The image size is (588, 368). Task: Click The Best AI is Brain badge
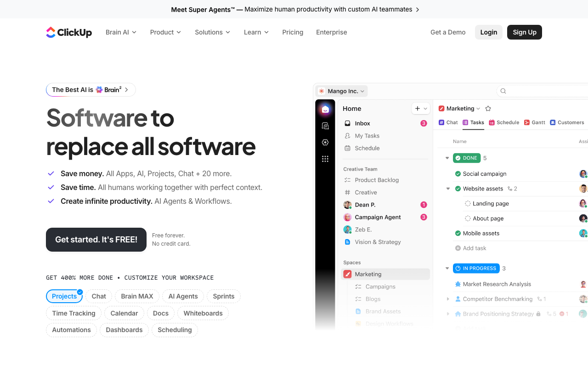(x=90, y=90)
